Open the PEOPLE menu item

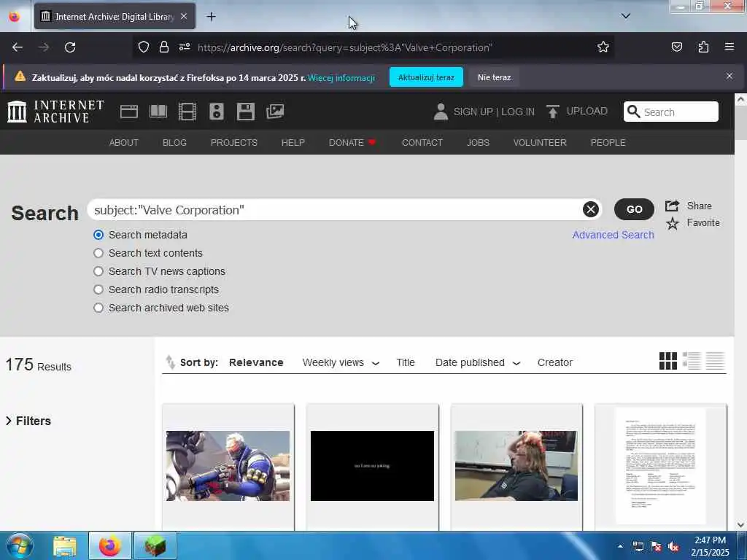(x=608, y=143)
